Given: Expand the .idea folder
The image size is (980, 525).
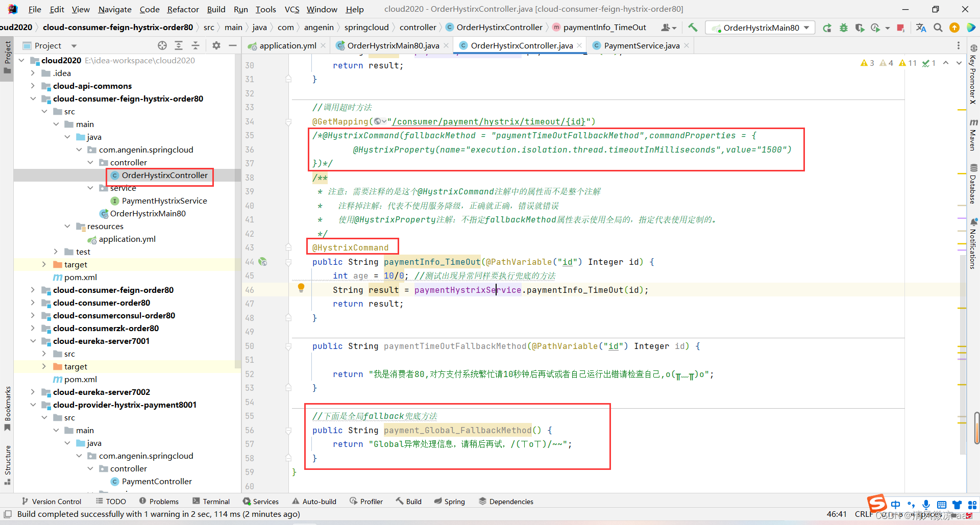Looking at the screenshot, I should (33, 73).
